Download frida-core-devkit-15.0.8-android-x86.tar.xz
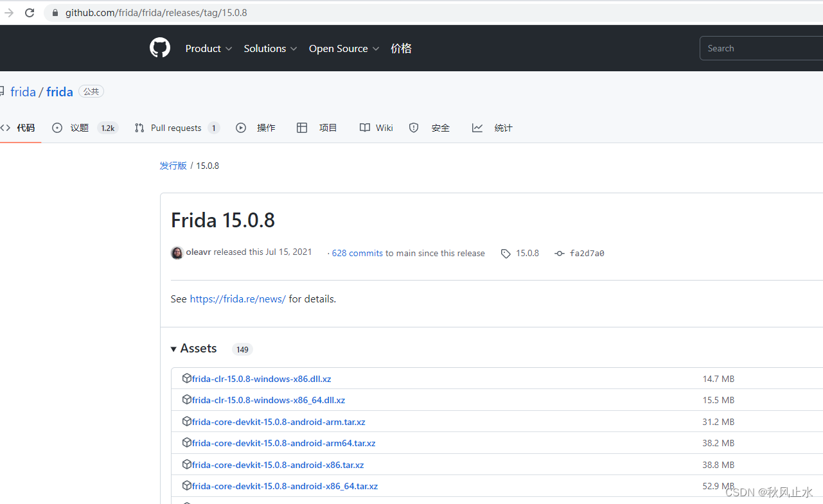 coord(278,465)
